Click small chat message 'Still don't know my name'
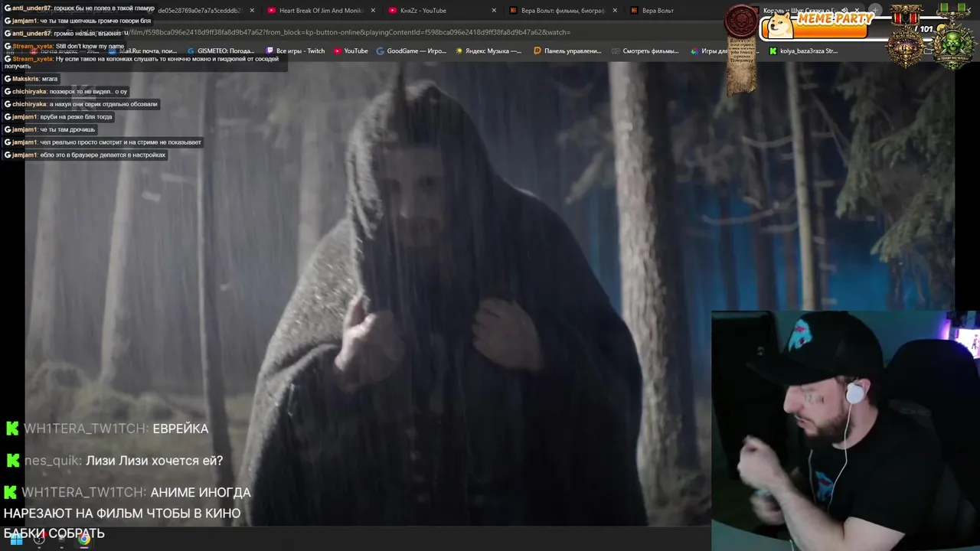Viewport: 980px width, 551px height. 90,47
